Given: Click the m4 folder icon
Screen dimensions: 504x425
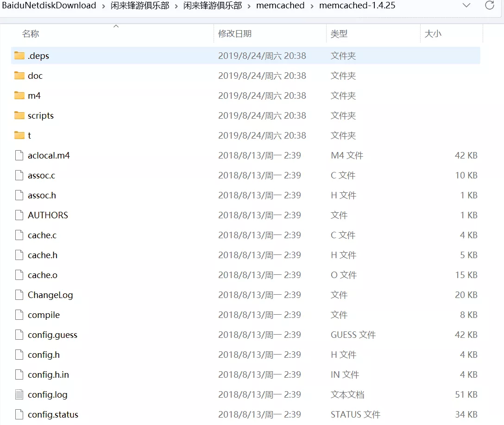Looking at the screenshot, I should (x=19, y=95).
